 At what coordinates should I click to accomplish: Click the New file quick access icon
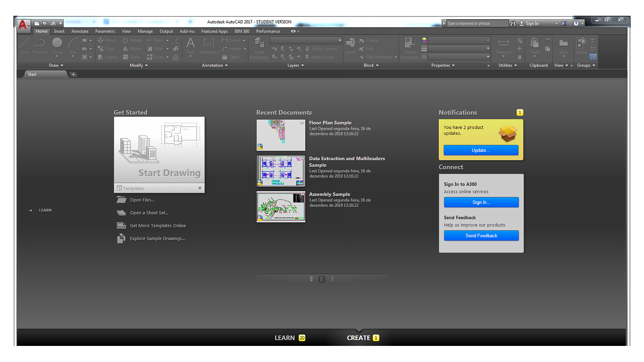(37, 23)
